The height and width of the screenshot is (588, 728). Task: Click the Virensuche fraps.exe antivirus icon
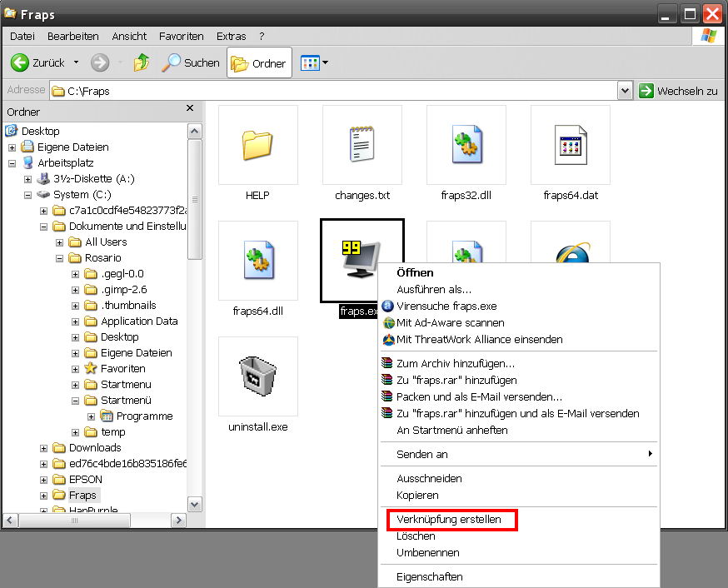pos(387,306)
